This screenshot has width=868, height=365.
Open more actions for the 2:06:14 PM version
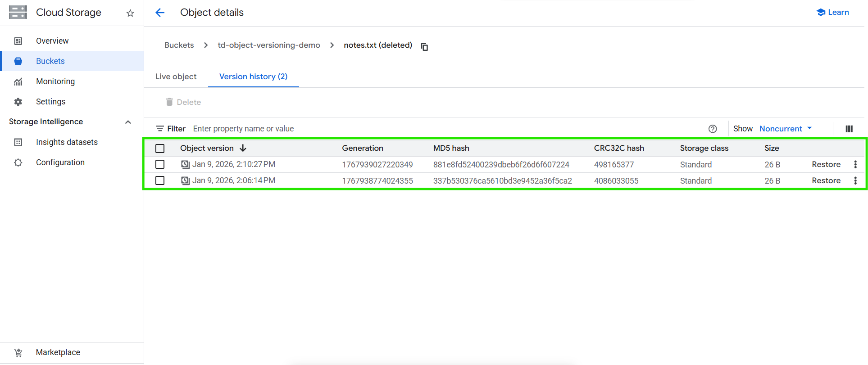click(855, 180)
